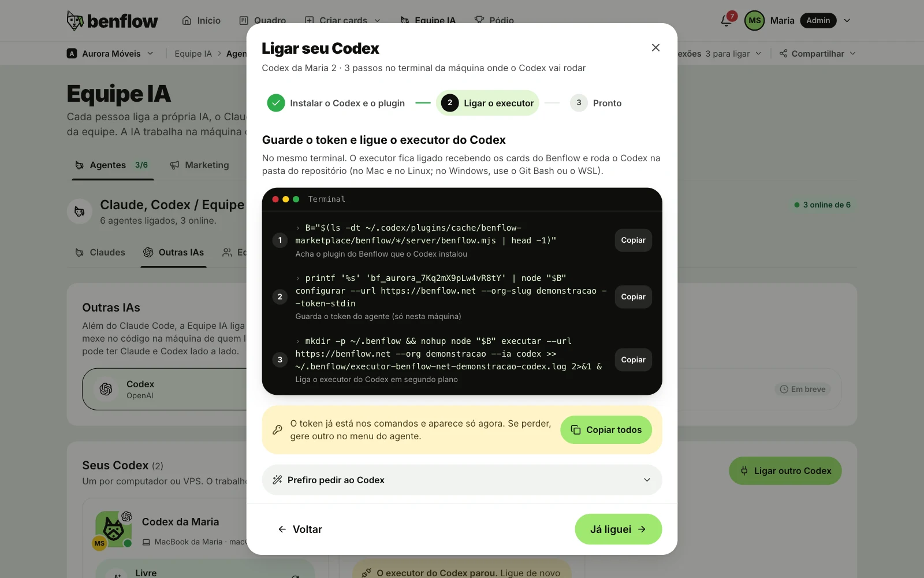The height and width of the screenshot is (578, 924).
Task: Open the Pódio nav item
Action: 494,21
